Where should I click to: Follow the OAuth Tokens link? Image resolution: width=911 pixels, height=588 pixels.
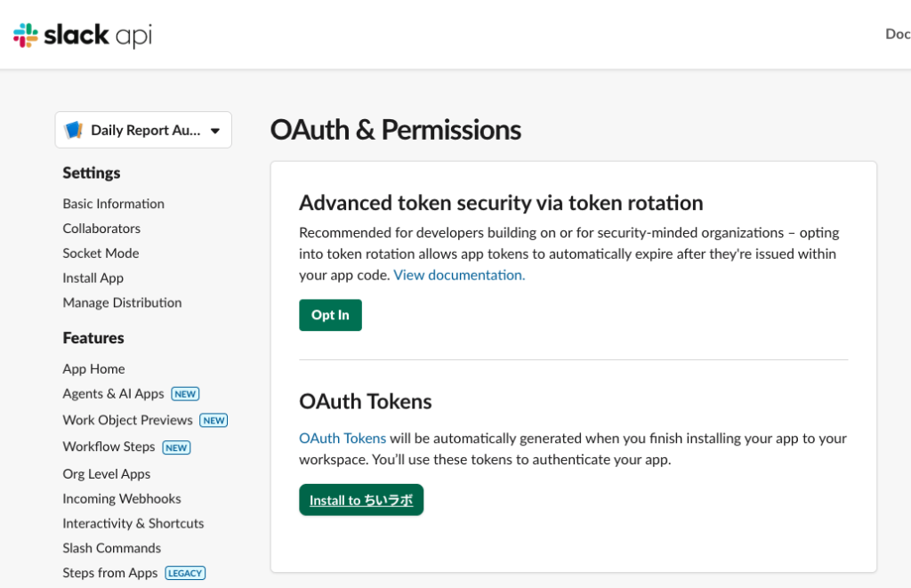[343, 439]
